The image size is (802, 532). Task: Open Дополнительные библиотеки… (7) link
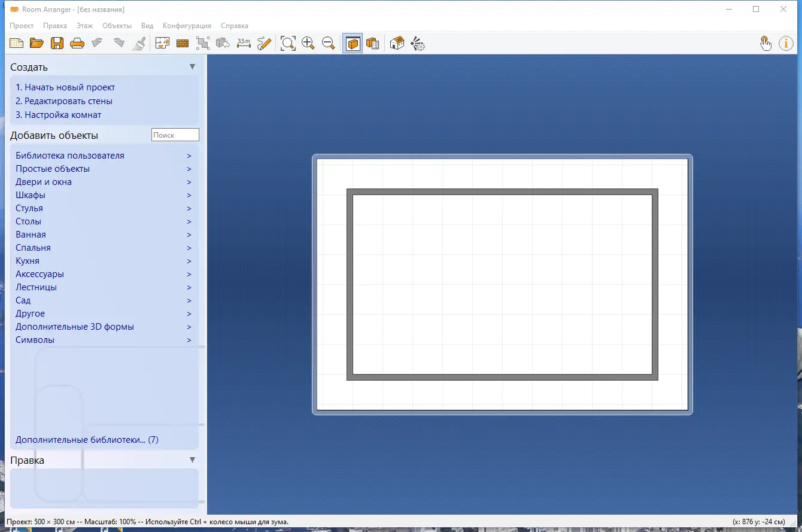coord(87,440)
